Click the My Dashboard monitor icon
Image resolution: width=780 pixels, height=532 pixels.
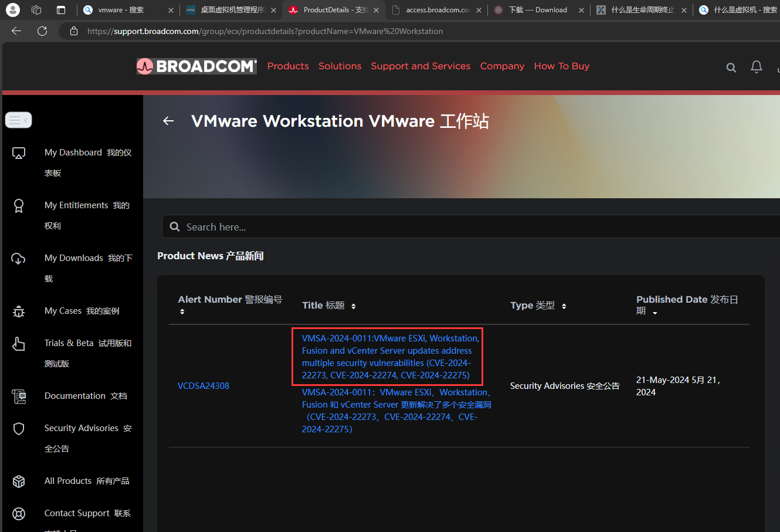(19, 153)
